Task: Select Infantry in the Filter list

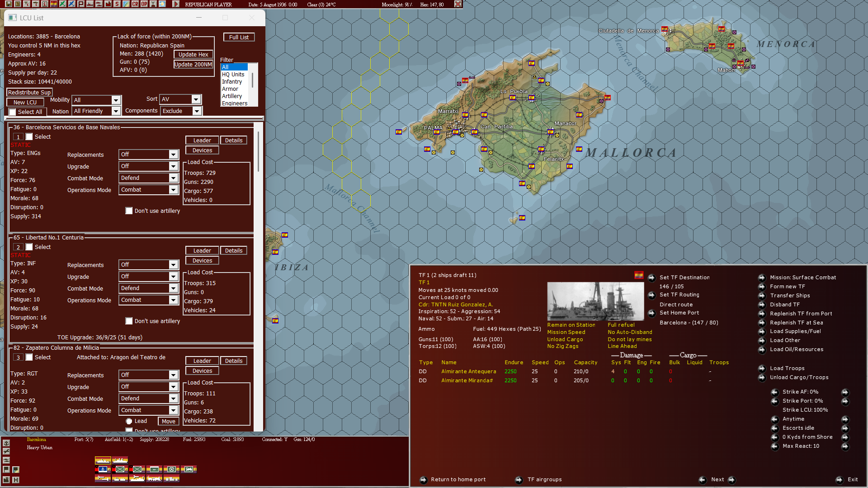Action: click(x=232, y=82)
